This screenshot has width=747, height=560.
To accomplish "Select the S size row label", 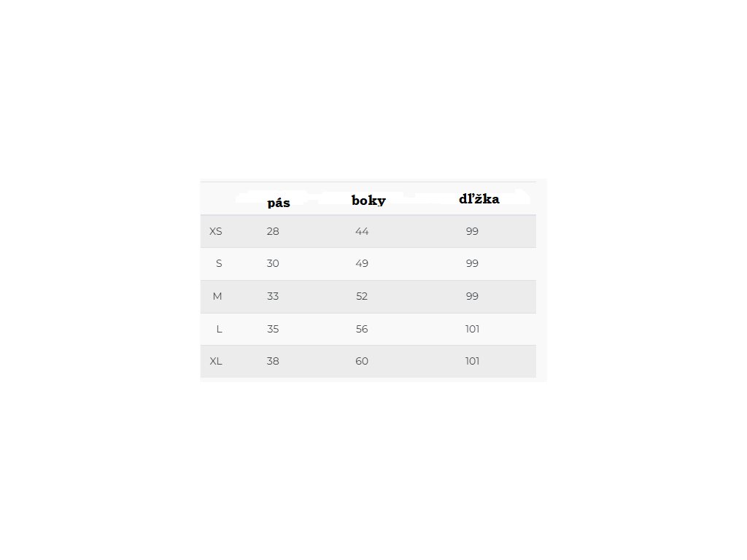I will pos(219,264).
